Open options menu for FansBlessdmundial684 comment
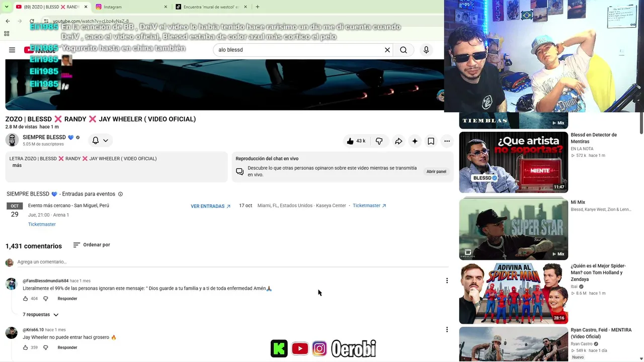The image size is (644, 362). (x=447, y=281)
